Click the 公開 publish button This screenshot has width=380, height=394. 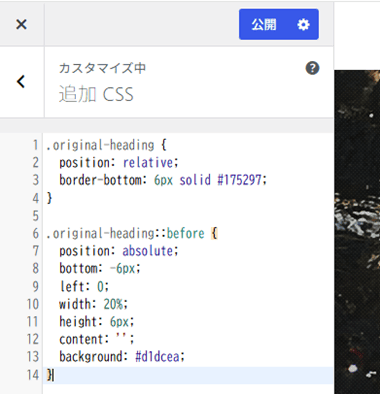[x=264, y=24]
